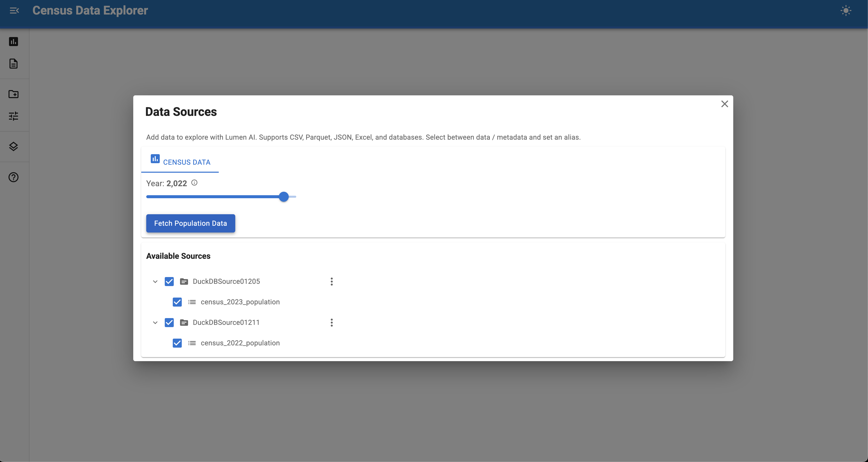
Task: Toggle the light/dark theme sun icon
Action: click(x=846, y=11)
